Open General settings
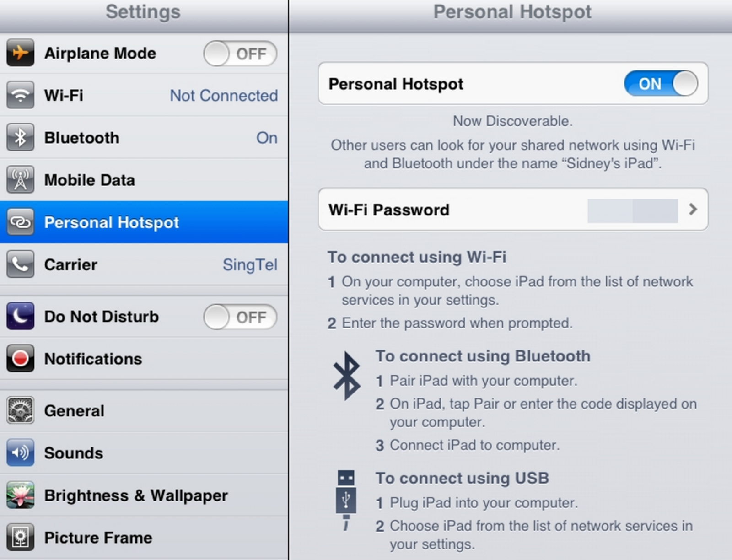 144,410
